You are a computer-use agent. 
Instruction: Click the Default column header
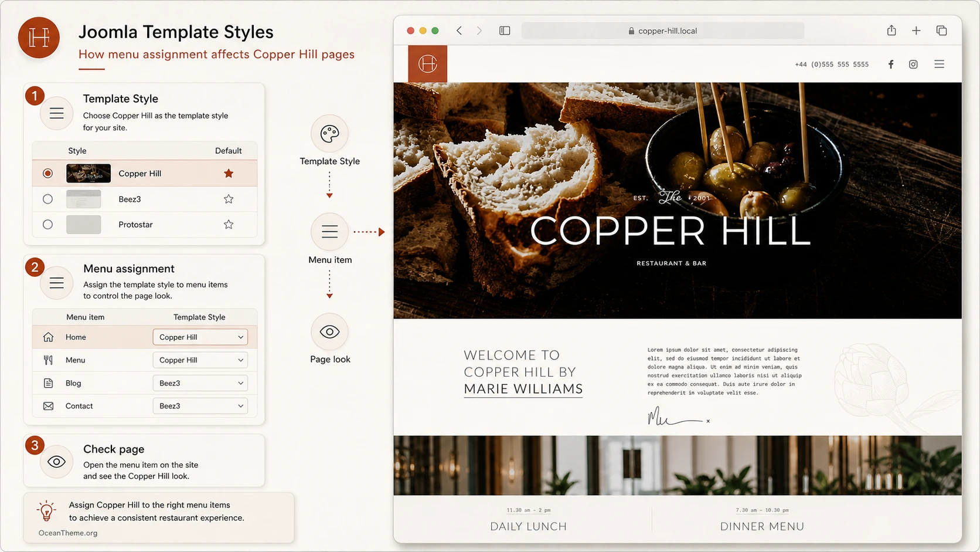[228, 151]
